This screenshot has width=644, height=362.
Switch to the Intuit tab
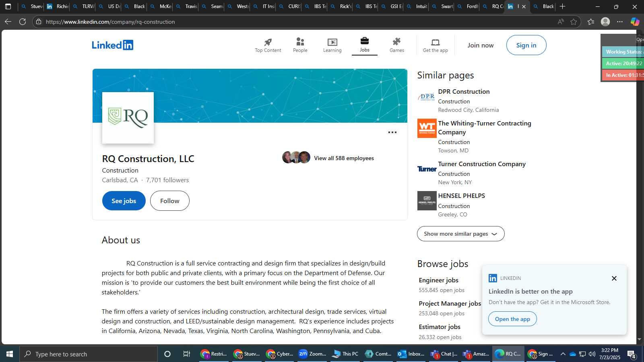click(417, 6)
